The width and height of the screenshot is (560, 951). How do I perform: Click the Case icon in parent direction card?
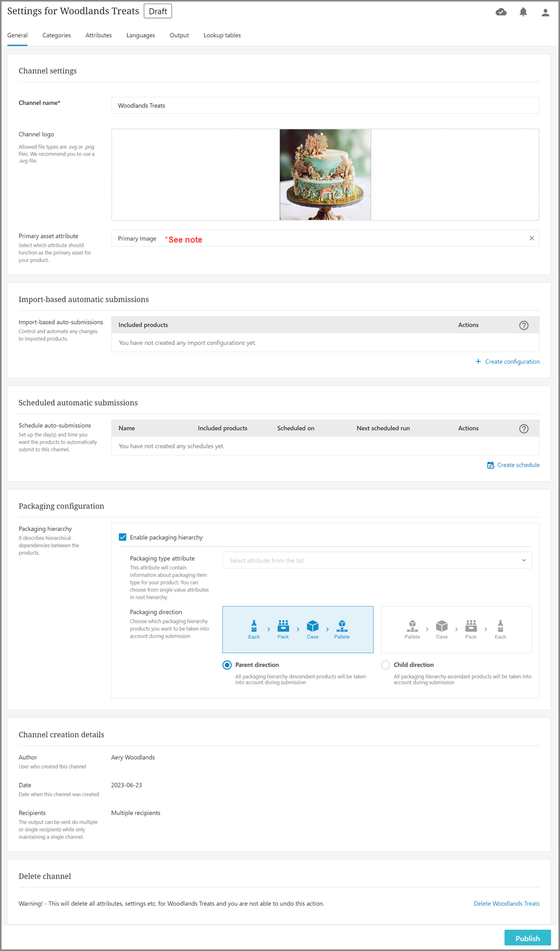(312, 627)
